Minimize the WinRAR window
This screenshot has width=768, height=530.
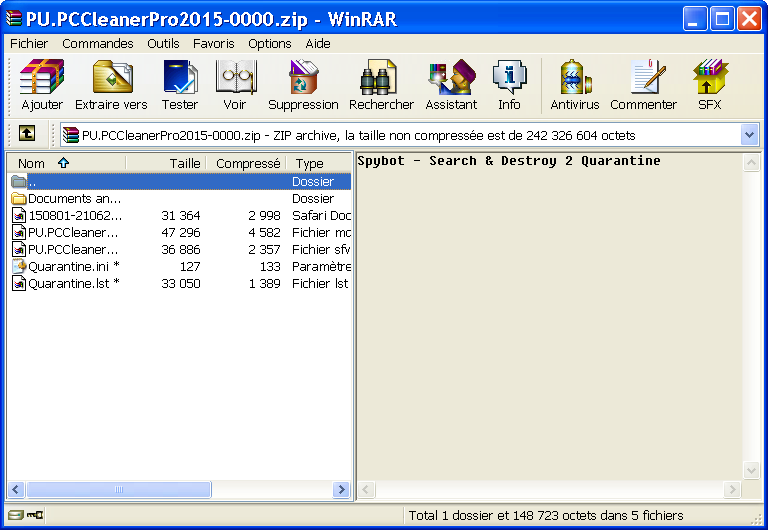point(695,19)
